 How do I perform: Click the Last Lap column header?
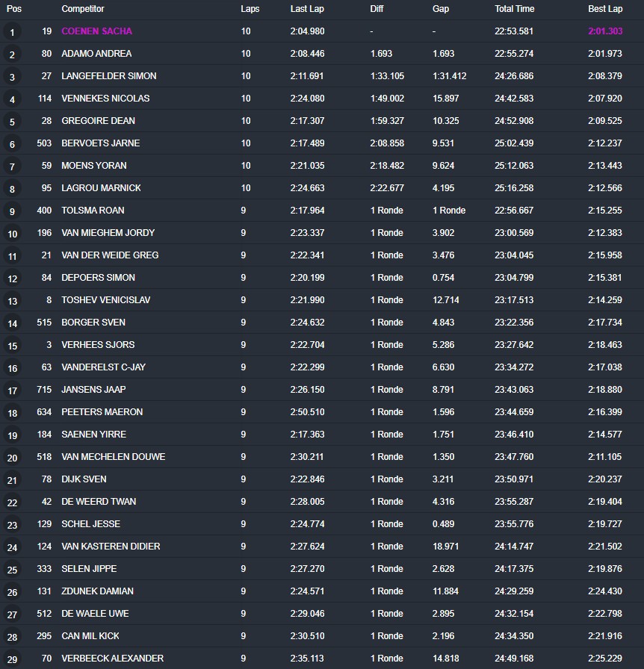pyautogui.click(x=307, y=9)
